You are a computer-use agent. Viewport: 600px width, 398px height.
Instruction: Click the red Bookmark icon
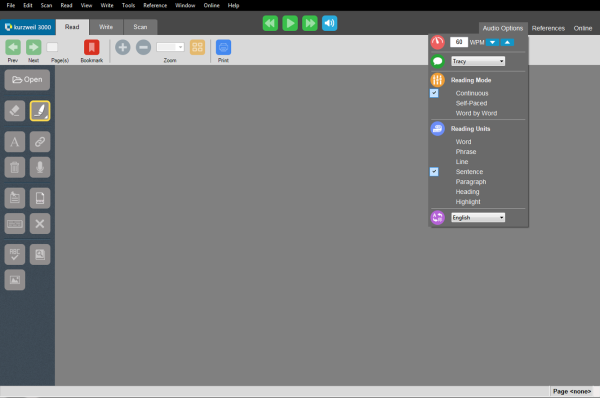click(91, 47)
